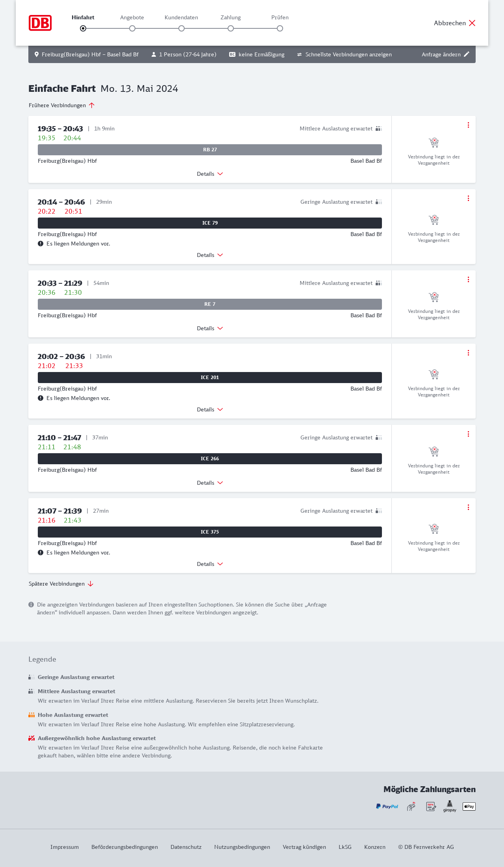Screen dimensions: 504x867
Task: Click the warning icon on ICE 201 connection
Action: tap(41, 398)
